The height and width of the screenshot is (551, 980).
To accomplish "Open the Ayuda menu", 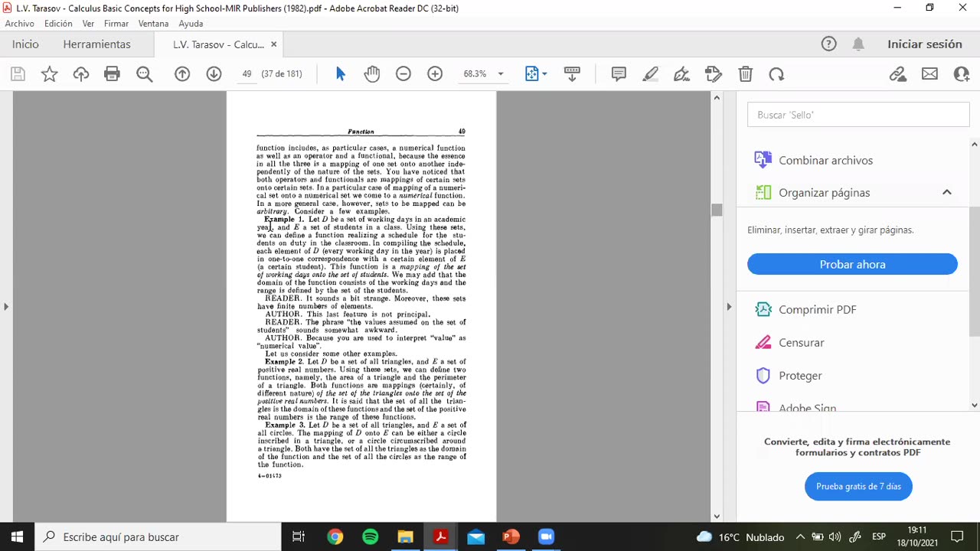I will [191, 24].
